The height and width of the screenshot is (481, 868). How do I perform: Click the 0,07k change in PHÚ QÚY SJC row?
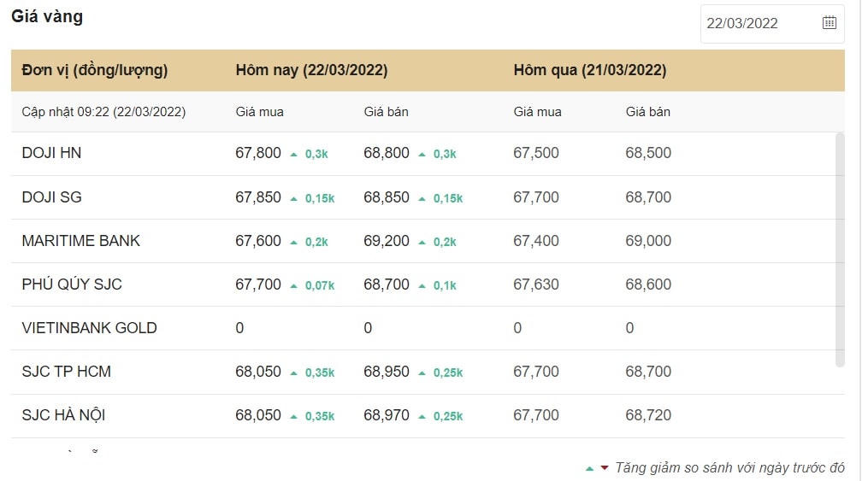pyautogui.click(x=320, y=286)
